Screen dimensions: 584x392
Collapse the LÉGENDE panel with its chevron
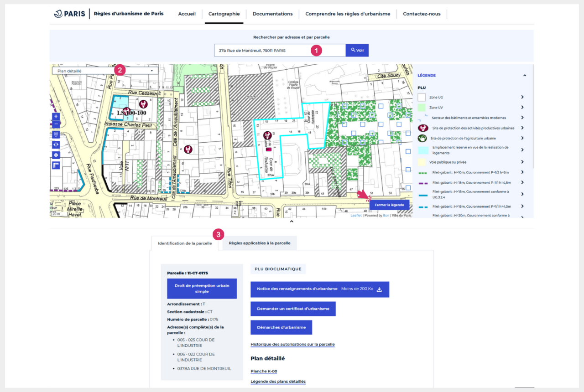(524, 76)
